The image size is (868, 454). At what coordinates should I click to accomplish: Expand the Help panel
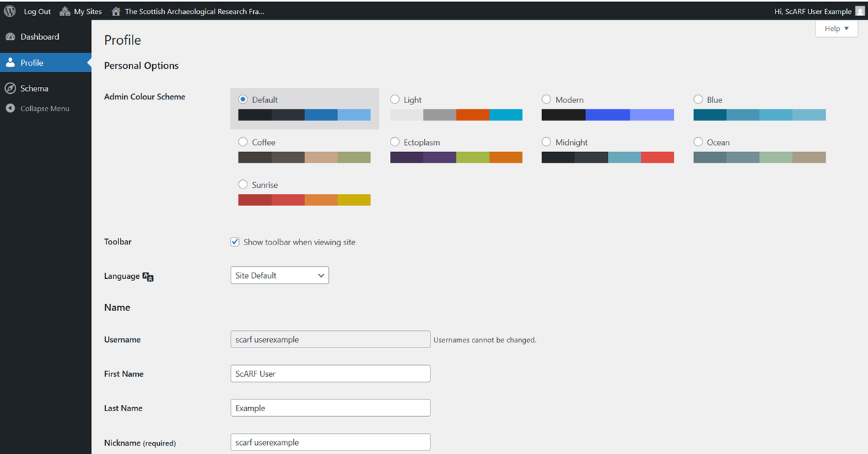[836, 28]
